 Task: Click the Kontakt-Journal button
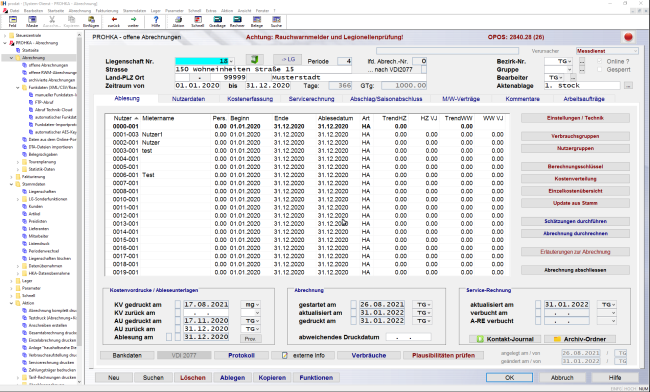click(x=505, y=339)
